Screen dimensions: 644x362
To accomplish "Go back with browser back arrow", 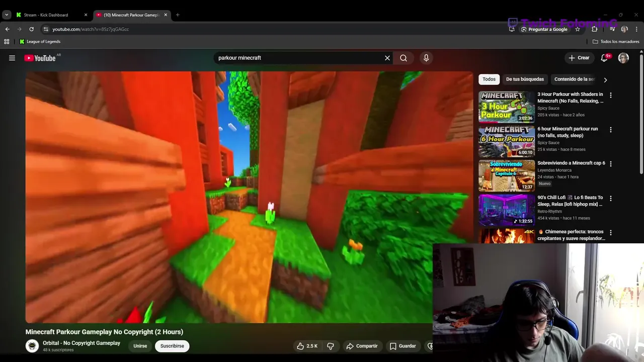I will 7,29.
